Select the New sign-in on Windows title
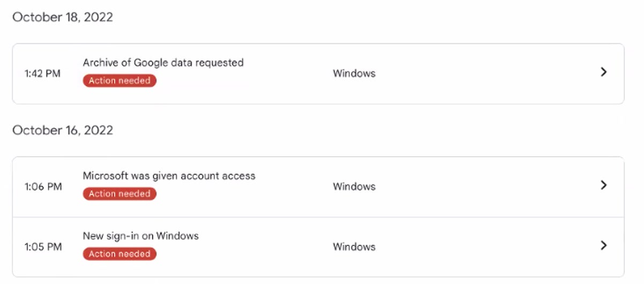644x301 pixels. [140, 236]
